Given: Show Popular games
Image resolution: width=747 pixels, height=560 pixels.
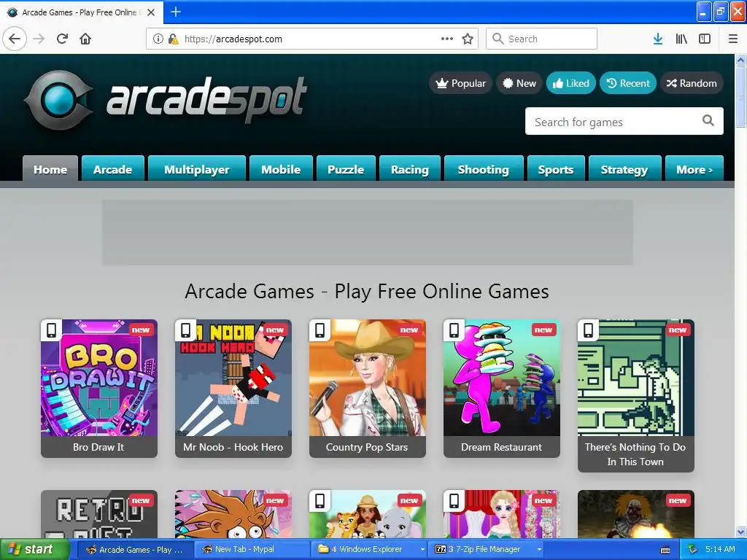Looking at the screenshot, I should point(461,83).
